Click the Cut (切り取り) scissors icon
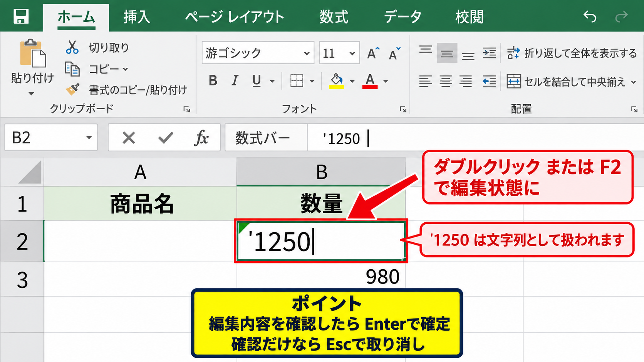This screenshot has height=362, width=644. tap(72, 47)
